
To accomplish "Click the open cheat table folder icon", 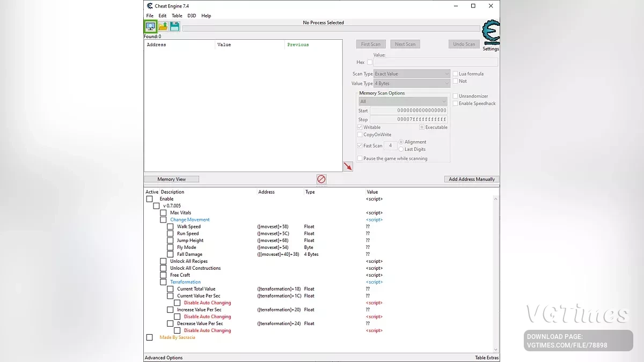I will pyautogui.click(x=163, y=26).
